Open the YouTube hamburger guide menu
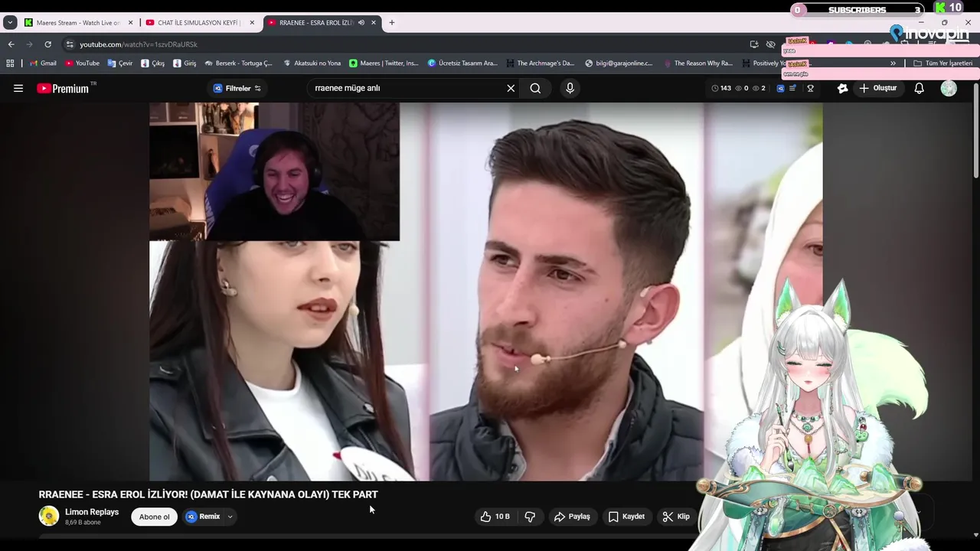The width and height of the screenshot is (980, 551). tap(18, 88)
